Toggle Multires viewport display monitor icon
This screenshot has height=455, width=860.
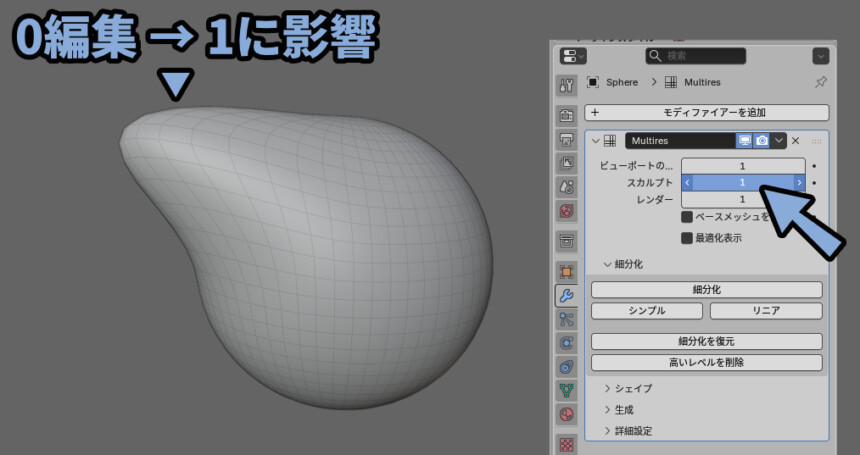click(745, 141)
